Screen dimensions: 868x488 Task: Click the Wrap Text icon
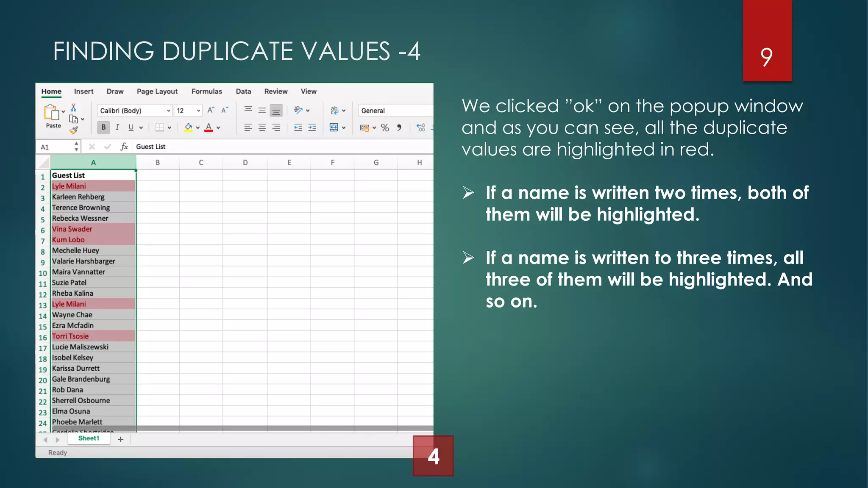pos(334,110)
